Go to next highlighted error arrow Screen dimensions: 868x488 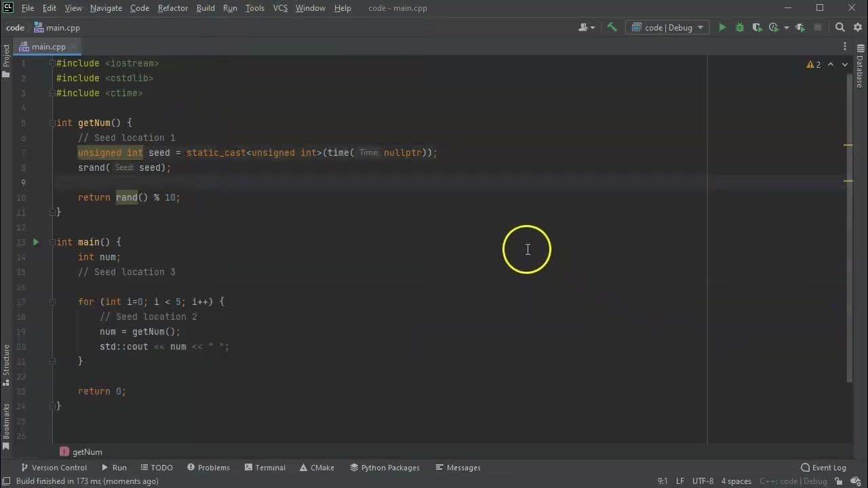pos(845,64)
